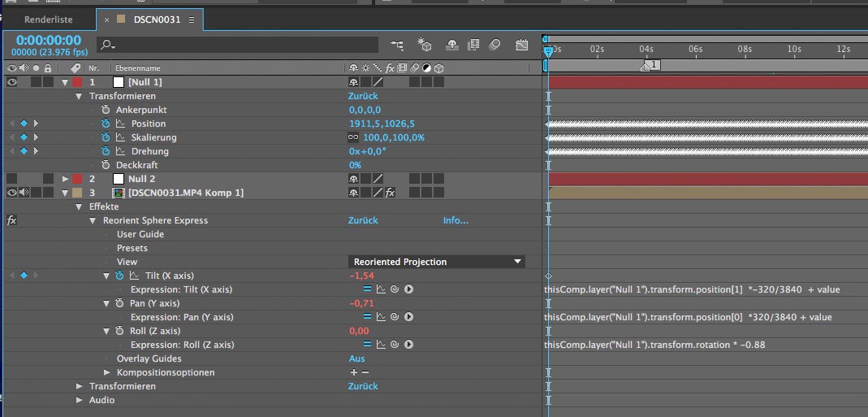Select the DSCN0031 composition tab
The width and height of the screenshot is (868, 417).
tap(158, 20)
